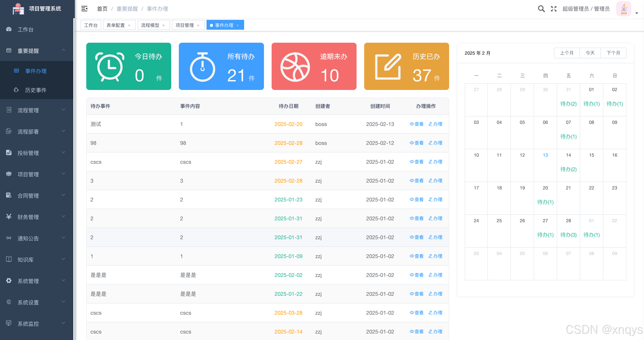Select the 工作台 dashboard icon in sidebar
644x340 pixels.
pos(9,30)
